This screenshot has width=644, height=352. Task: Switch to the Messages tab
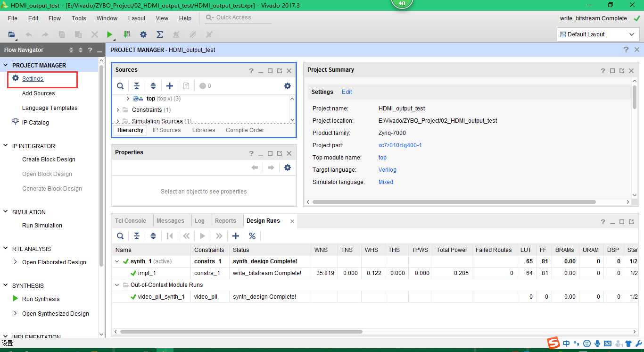pyautogui.click(x=170, y=220)
